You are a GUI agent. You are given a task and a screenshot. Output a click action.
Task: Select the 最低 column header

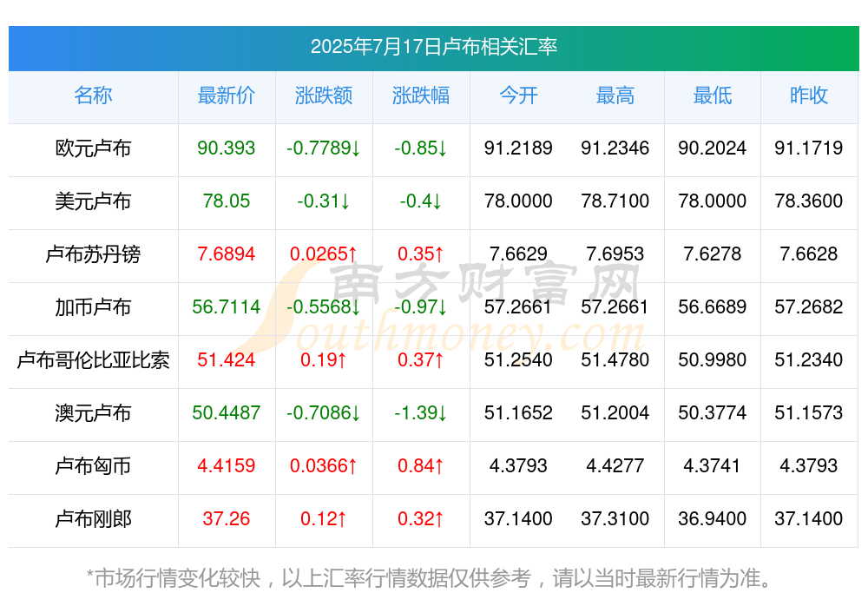(x=713, y=96)
